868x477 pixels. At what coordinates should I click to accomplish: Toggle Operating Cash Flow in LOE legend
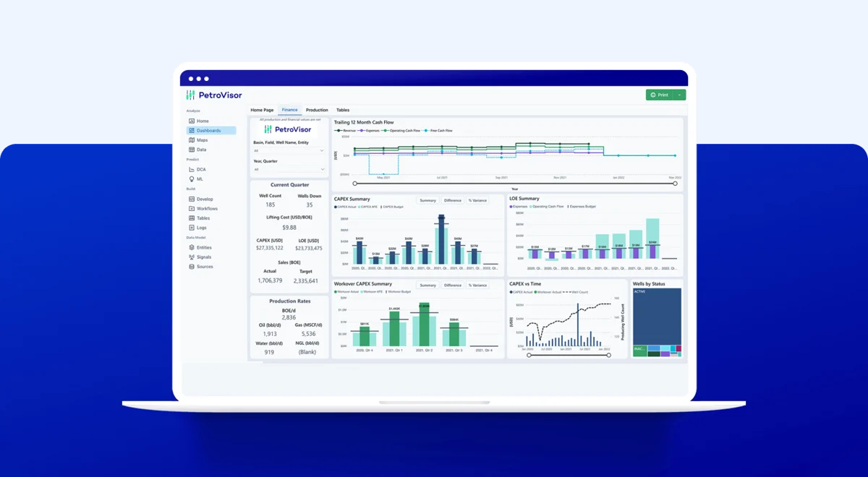point(547,207)
